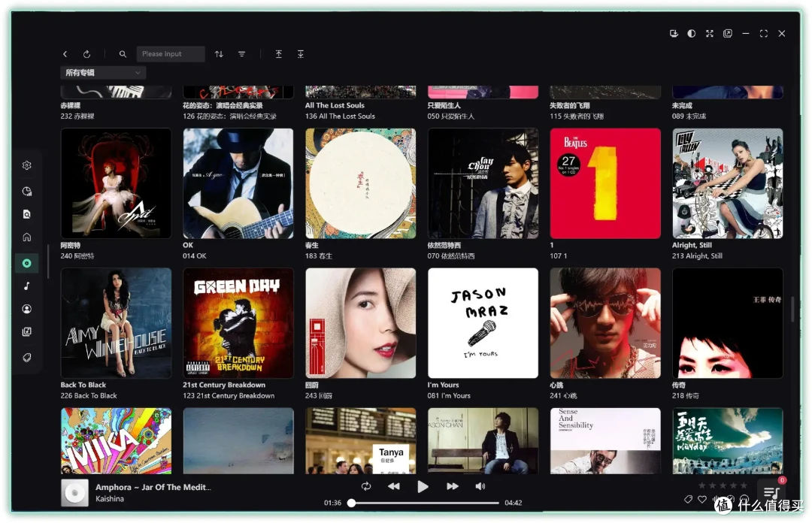812x523 pixels.
Task: Click the All The Lost Souls title
Action: (x=335, y=105)
